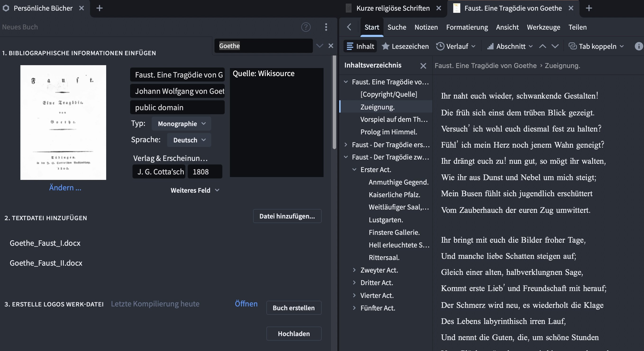Open the Typ Monographie dropdown

point(182,123)
